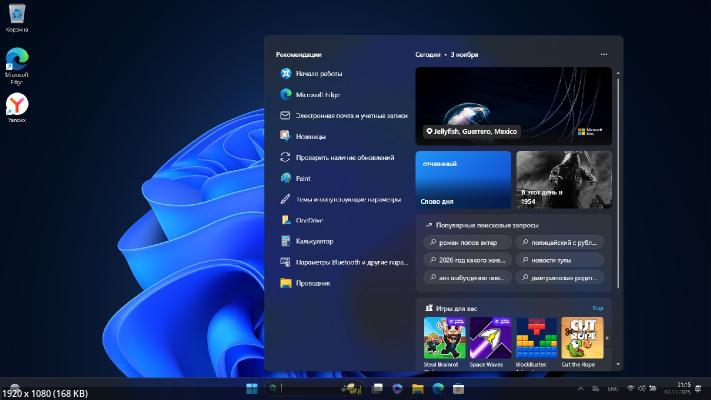The image size is (711, 400).
Task: Open OneDrive from the recommendations list
Action: tap(309, 220)
